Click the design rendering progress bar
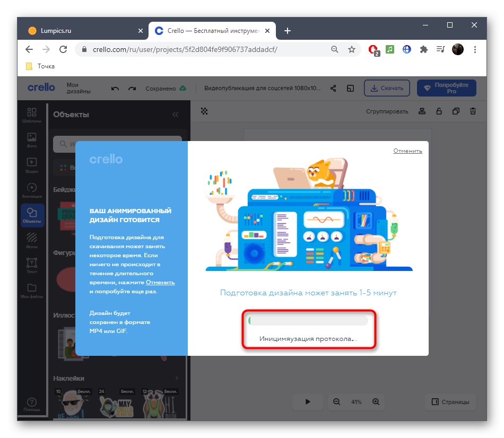 [309, 320]
